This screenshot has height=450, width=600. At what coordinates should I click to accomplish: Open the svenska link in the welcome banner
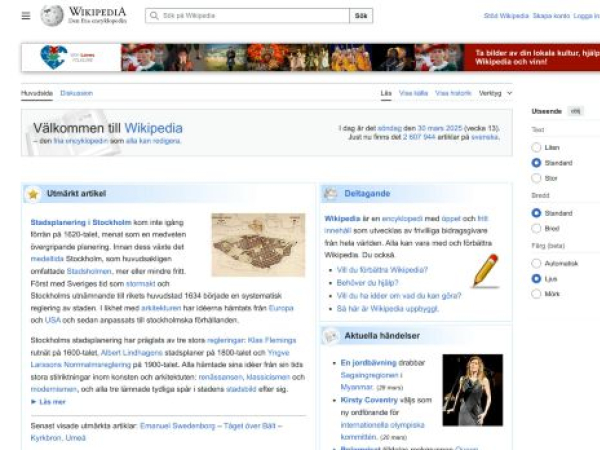[485, 137]
